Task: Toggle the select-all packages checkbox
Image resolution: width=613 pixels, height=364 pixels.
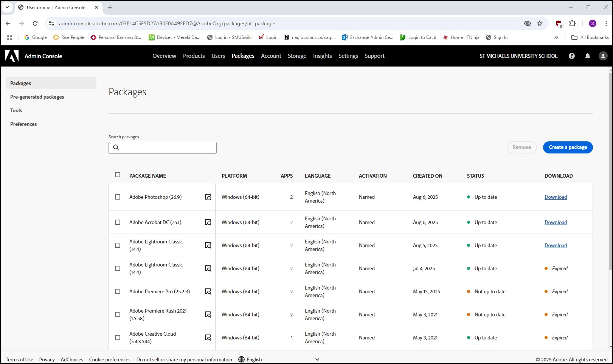Action: [x=118, y=175]
